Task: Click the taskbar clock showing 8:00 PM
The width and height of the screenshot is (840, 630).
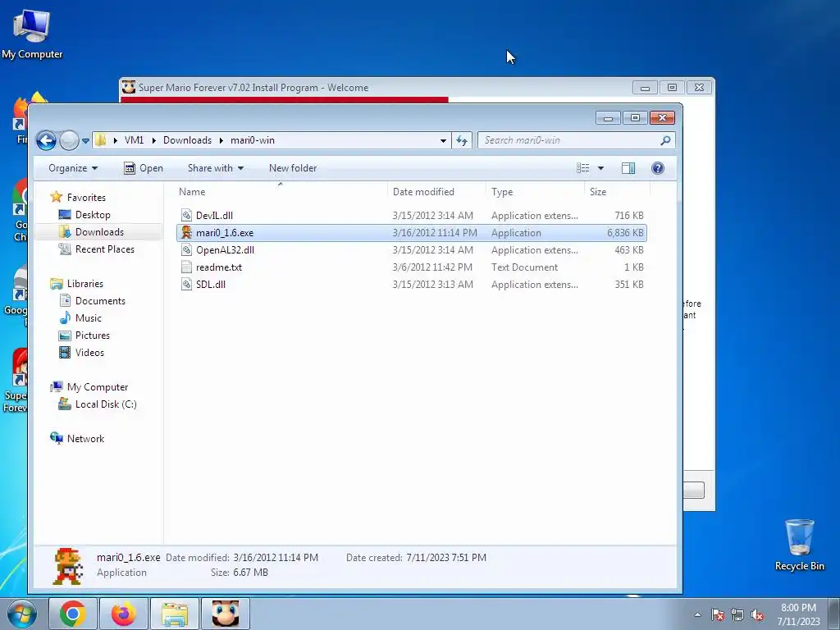Action: (x=798, y=614)
